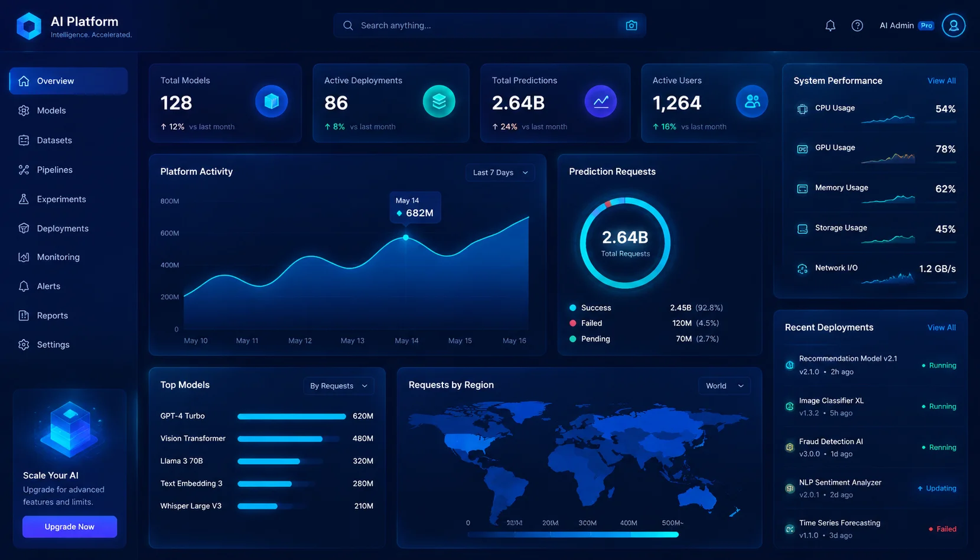Open the Last 7 Days dropdown
This screenshot has height=560, width=980.
click(500, 172)
